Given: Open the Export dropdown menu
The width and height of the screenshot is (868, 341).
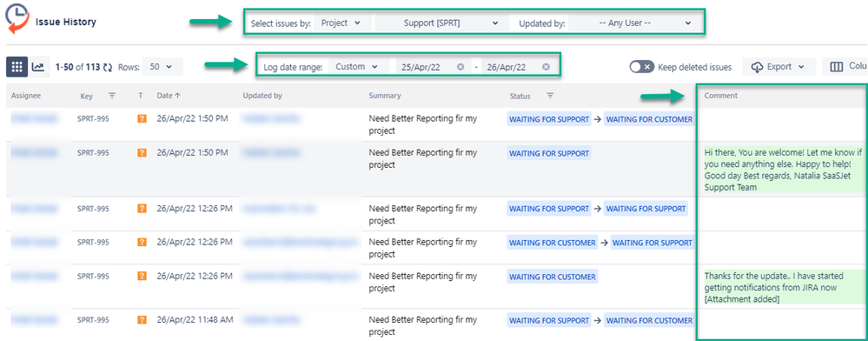Looking at the screenshot, I should 779,67.
